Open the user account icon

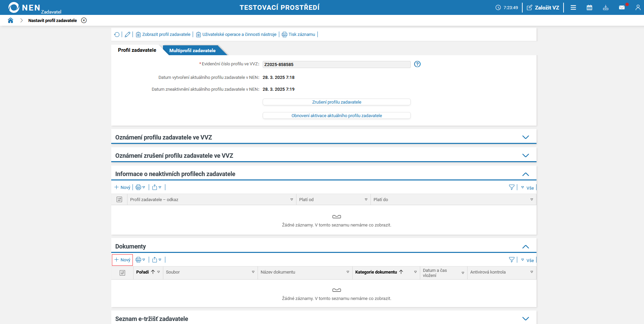638,7
